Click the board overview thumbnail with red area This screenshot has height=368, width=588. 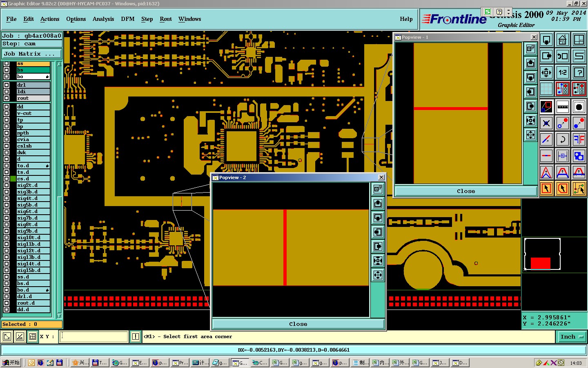pyautogui.click(x=542, y=254)
